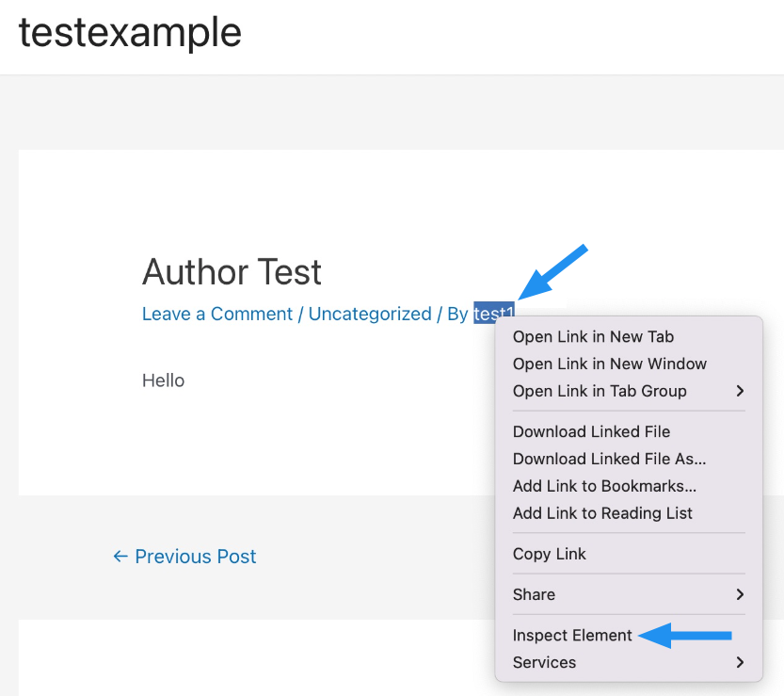Select Add Link to Reading List
Screen dimensions: 784x696
tap(602, 513)
